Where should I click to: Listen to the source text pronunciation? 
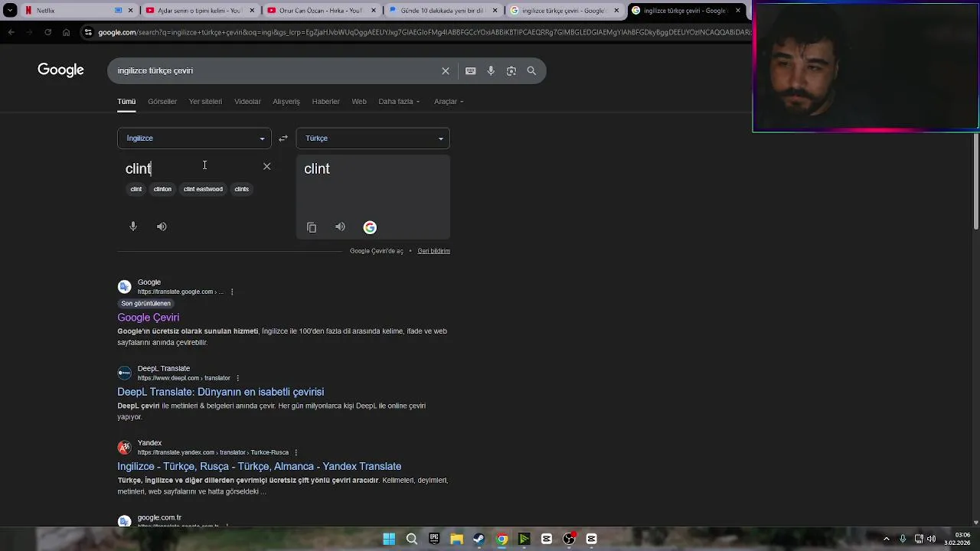(x=162, y=227)
